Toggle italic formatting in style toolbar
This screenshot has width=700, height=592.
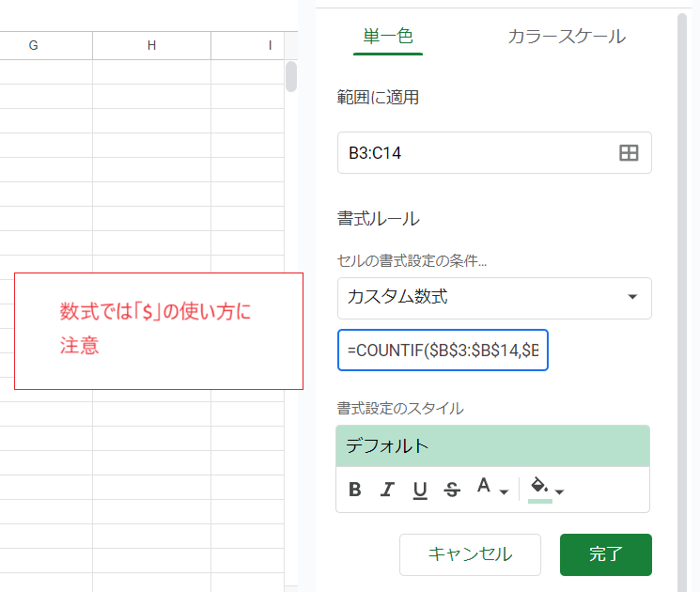click(x=387, y=490)
